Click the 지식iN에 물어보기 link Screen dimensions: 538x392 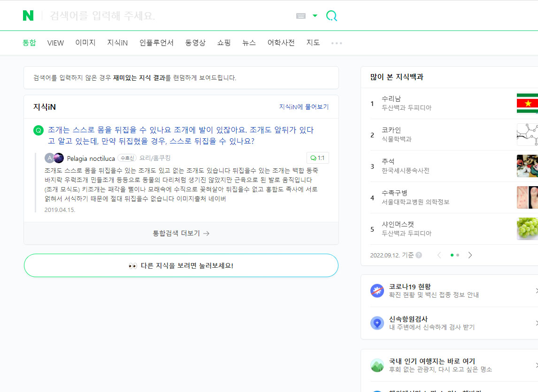tap(304, 107)
